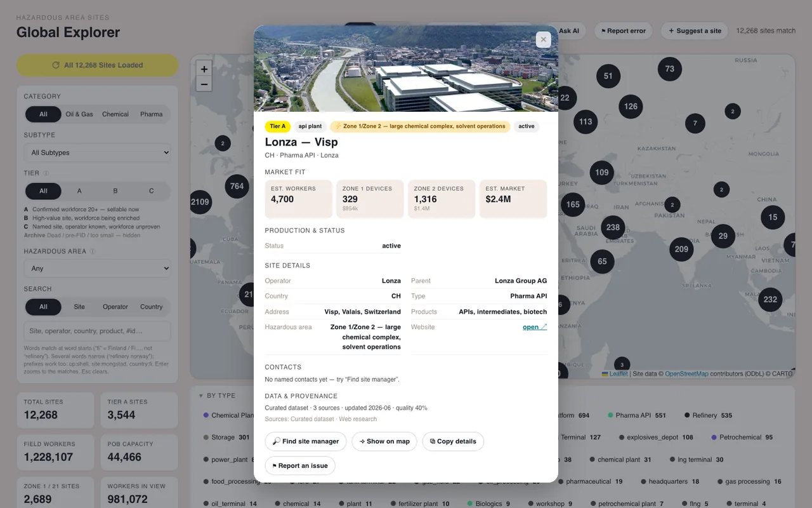The image size is (812, 508).
Task: Click the Zone 1/Zone 2 hazard tag
Action: (x=420, y=126)
